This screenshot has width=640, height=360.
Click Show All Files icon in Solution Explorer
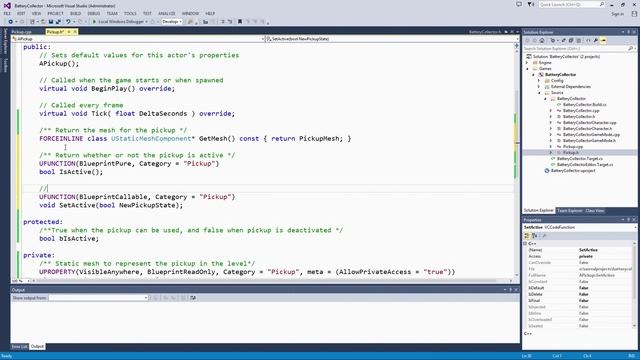(578, 40)
